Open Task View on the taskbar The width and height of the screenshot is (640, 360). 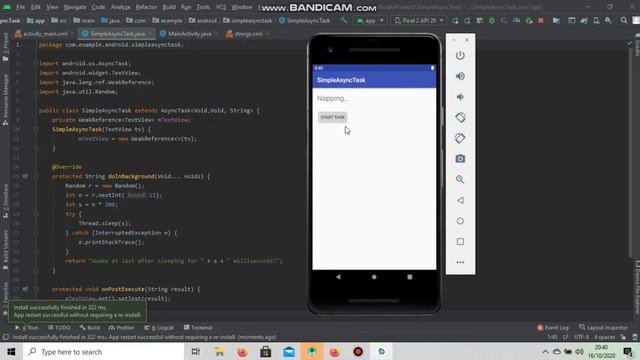(x=196, y=352)
